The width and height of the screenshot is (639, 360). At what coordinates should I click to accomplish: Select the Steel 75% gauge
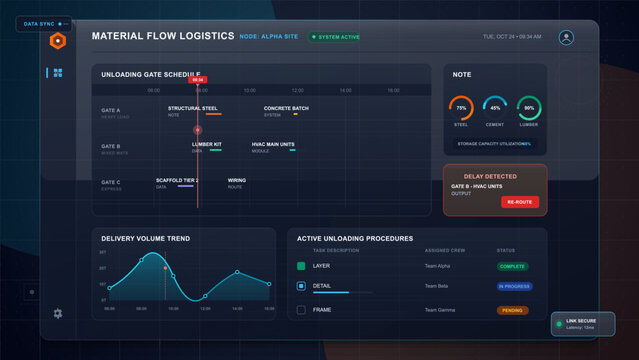[x=461, y=108]
